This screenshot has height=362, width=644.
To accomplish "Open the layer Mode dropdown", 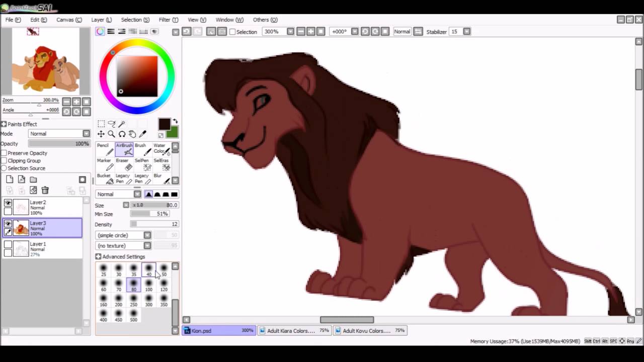I will click(x=59, y=134).
